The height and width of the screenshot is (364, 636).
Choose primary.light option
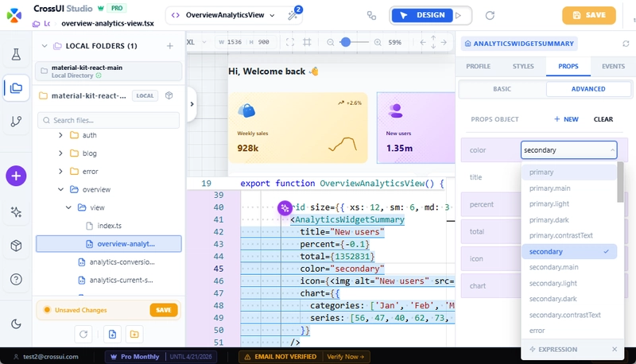pos(568,204)
